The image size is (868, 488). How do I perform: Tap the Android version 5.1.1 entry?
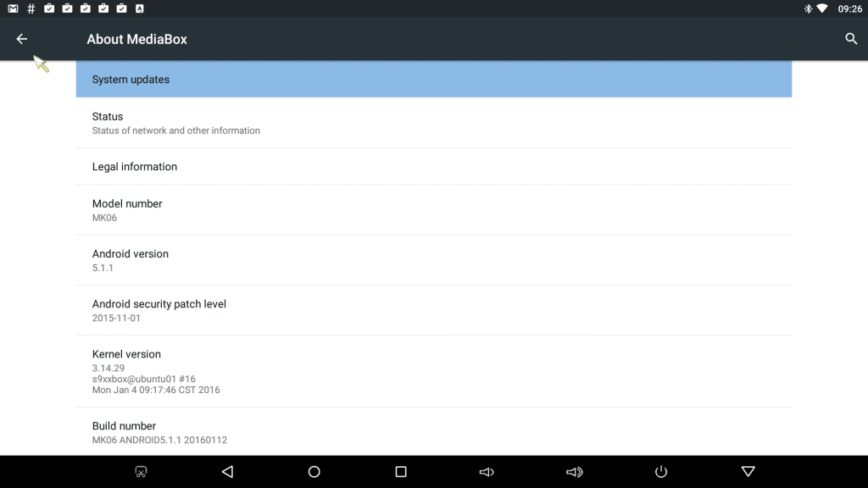click(433, 260)
